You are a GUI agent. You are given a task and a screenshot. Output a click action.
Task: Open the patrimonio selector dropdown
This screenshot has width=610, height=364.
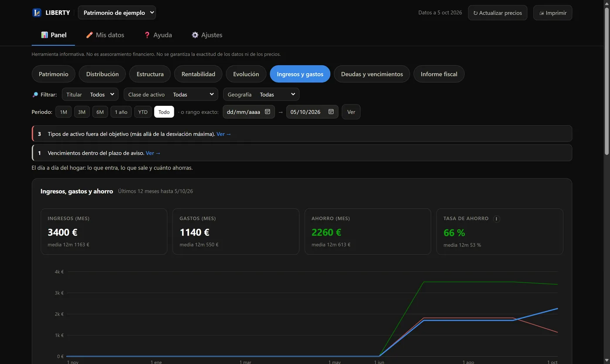click(117, 13)
